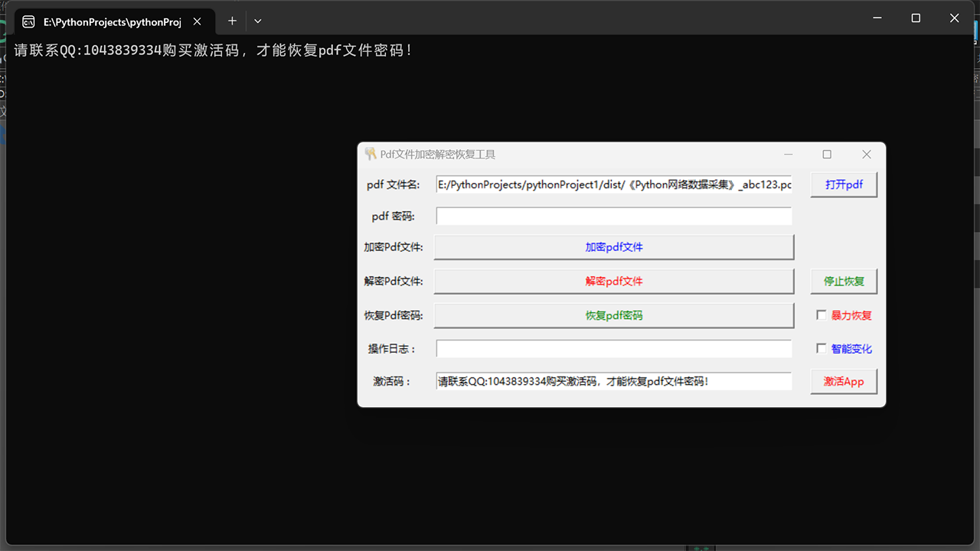Minimize the Pdf文件加密解密恢复工具 window
The width and height of the screenshot is (980, 551).
[788, 154]
